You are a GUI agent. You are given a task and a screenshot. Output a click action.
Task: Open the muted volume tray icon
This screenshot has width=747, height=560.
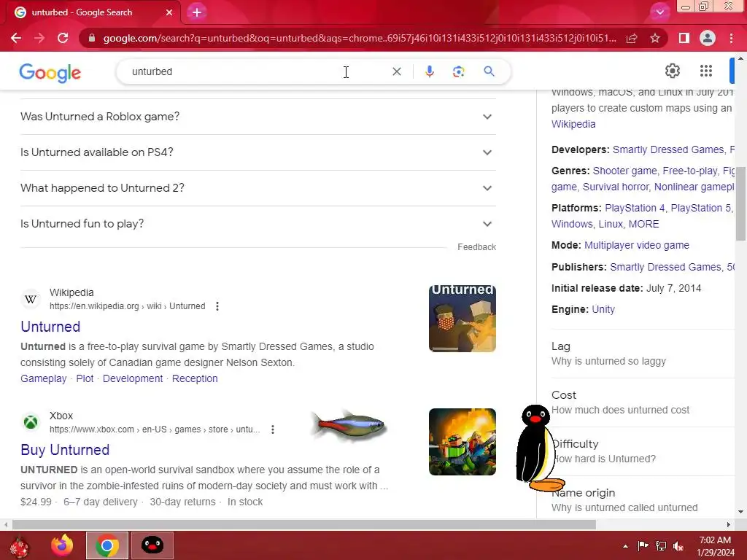(x=678, y=546)
